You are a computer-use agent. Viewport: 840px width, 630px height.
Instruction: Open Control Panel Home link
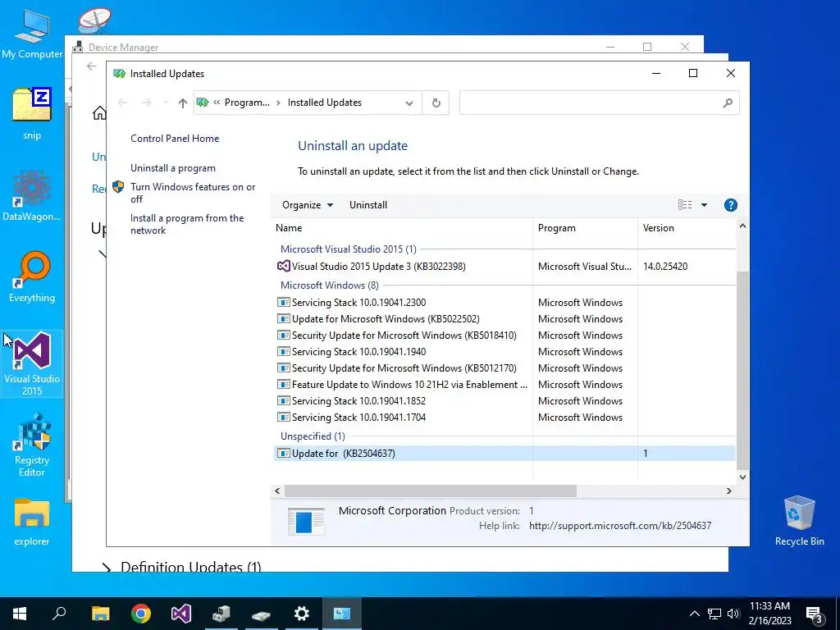(x=175, y=139)
